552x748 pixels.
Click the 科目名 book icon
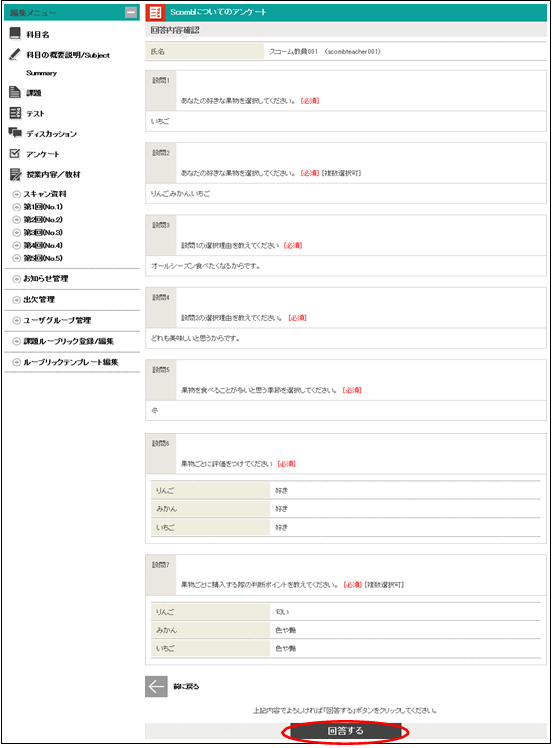(15, 33)
